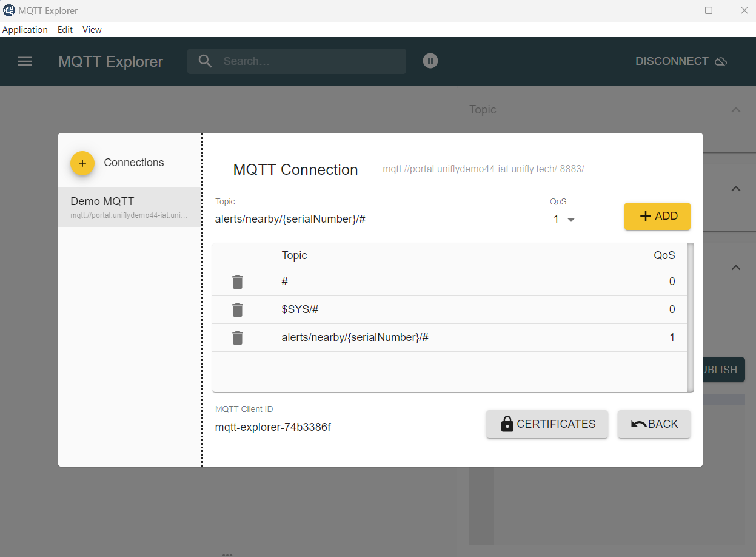This screenshot has height=557, width=756.
Task: Collapse the Topic section header
Action: pos(735,109)
